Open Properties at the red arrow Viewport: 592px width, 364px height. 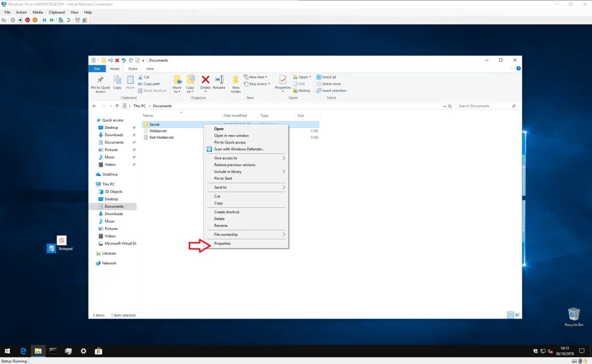[x=222, y=243]
